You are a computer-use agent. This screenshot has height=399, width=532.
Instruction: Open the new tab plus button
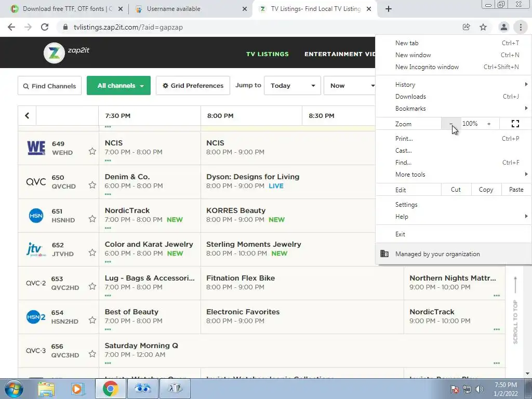point(389,9)
